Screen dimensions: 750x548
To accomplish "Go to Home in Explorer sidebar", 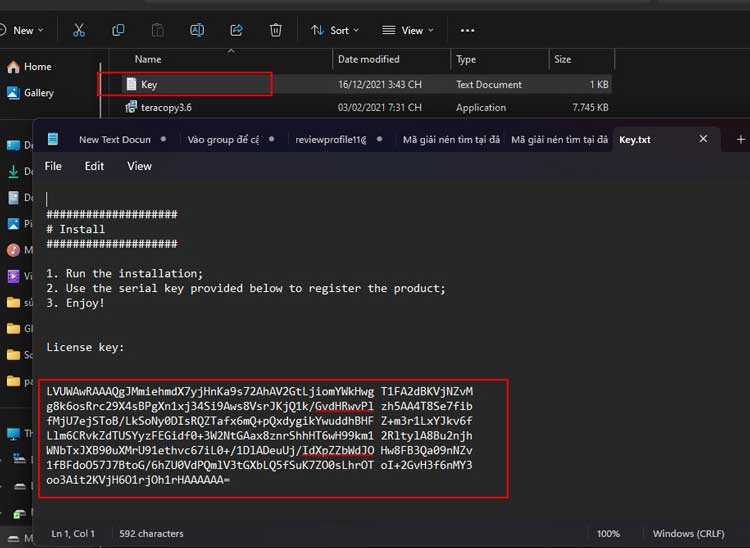I will click(x=30, y=66).
